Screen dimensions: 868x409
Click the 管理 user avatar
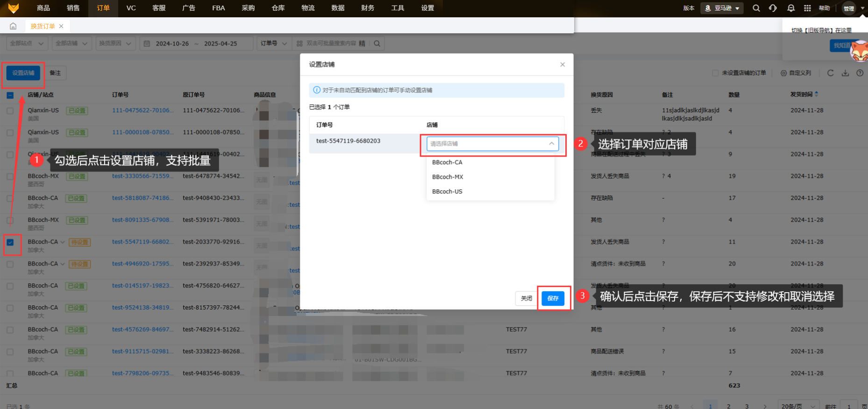[849, 8]
